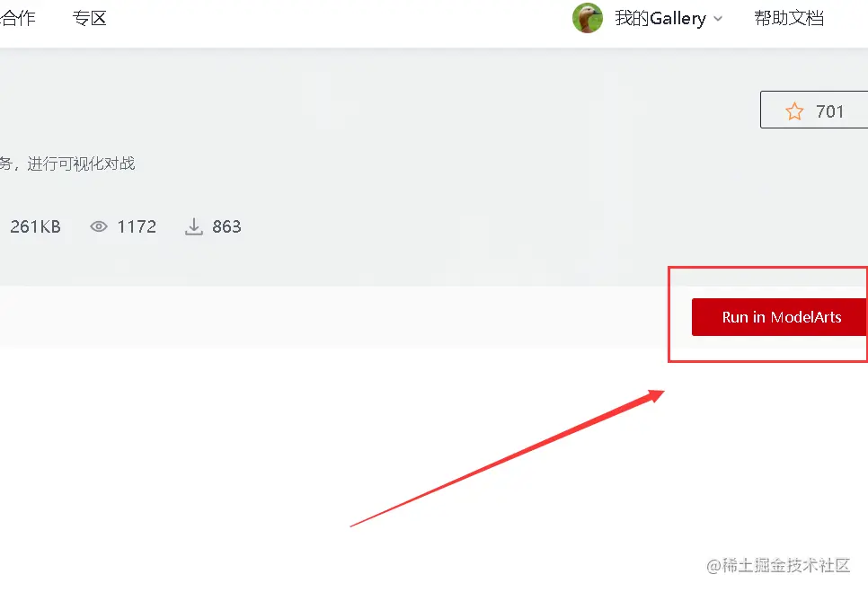Click the duck profile avatar
This screenshot has height=592, width=868.
[x=588, y=18]
